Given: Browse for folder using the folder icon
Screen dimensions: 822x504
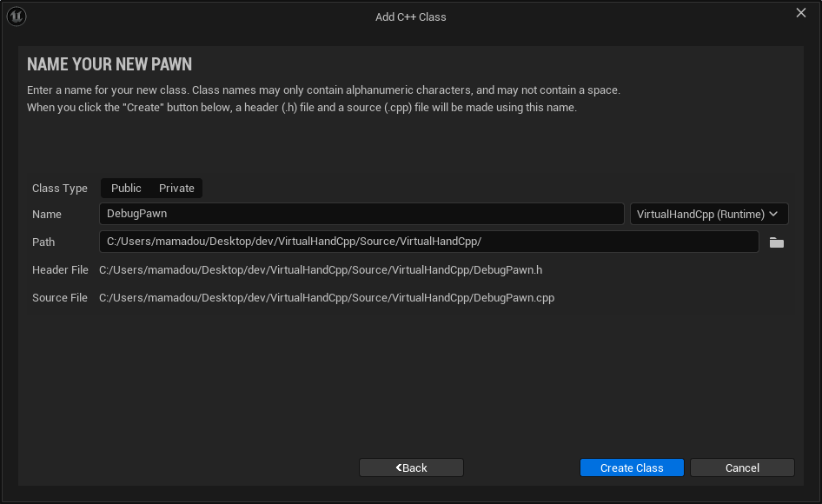Looking at the screenshot, I should pyautogui.click(x=776, y=242).
